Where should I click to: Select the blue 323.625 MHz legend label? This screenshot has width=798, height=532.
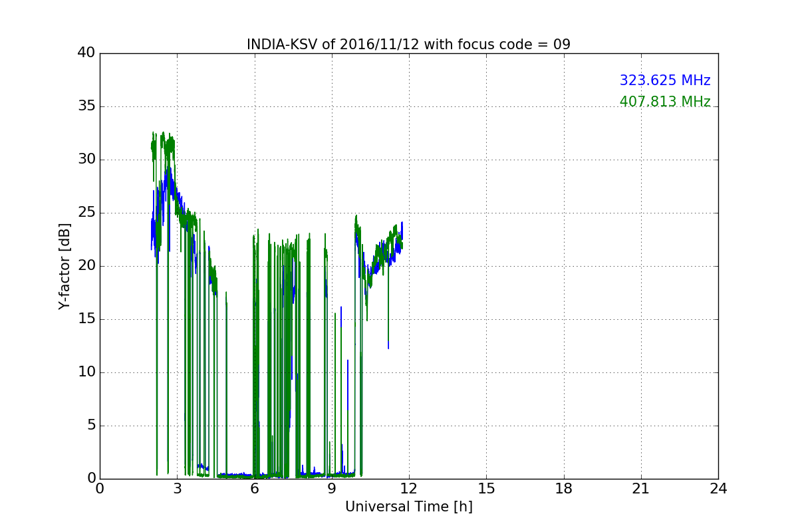(x=665, y=80)
